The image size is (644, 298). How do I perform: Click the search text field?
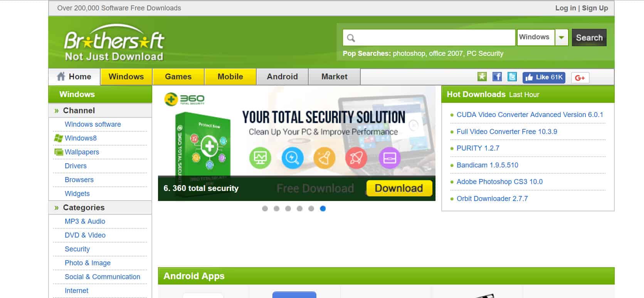429,38
